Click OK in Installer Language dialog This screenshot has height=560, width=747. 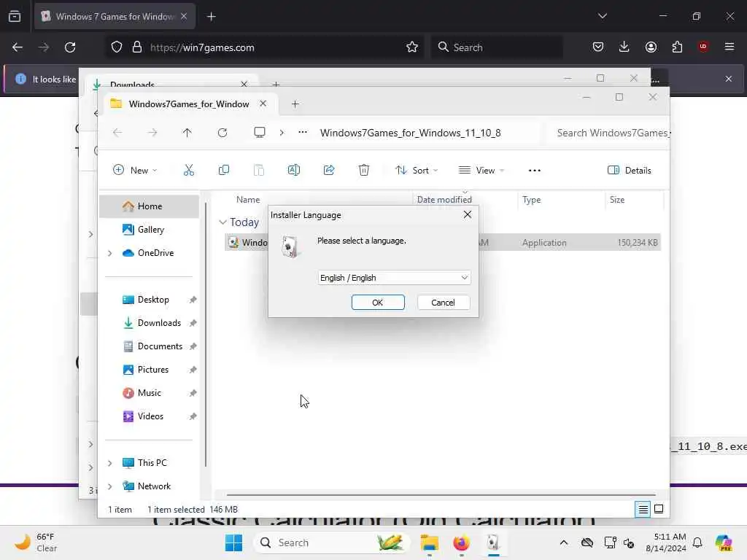click(378, 303)
